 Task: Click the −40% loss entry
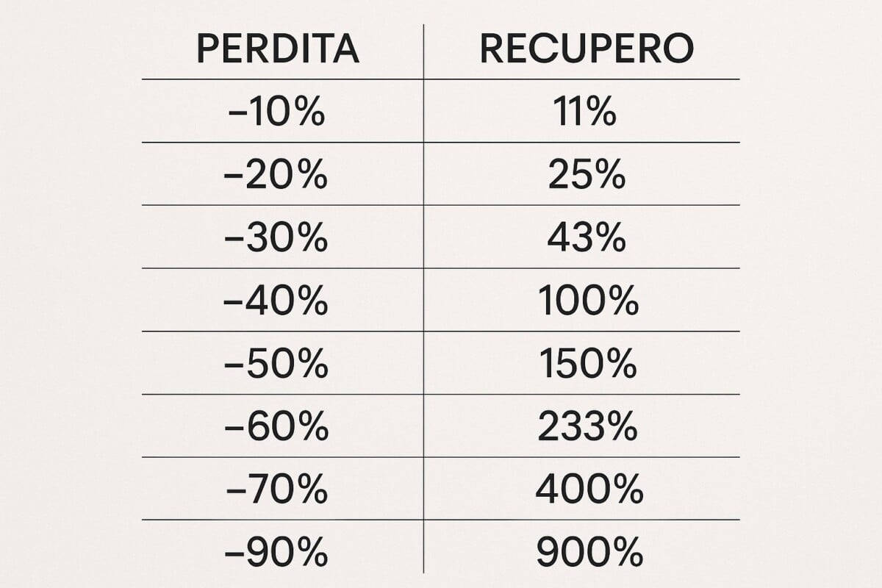pyautogui.click(x=276, y=301)
